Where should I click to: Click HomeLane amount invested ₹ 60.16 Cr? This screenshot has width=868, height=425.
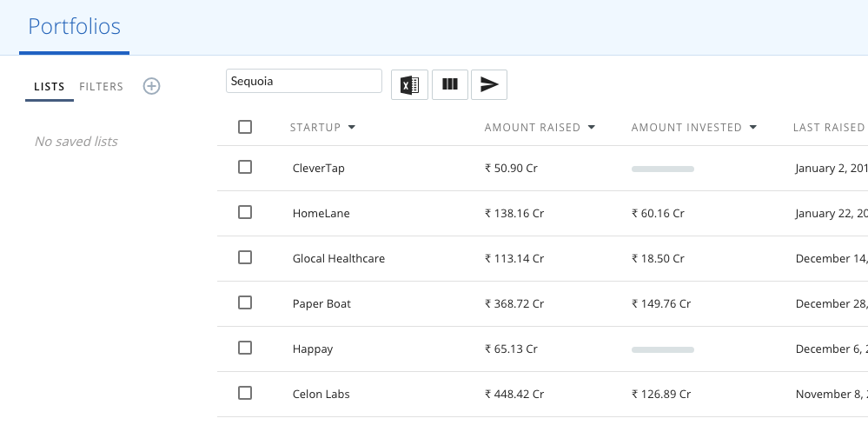click(x=659, y=214)
